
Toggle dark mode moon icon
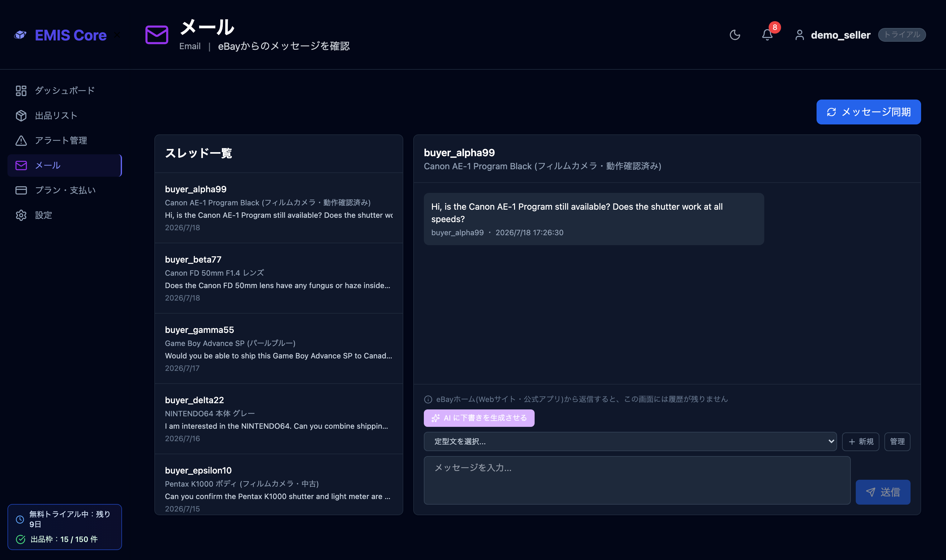(x=735, y=35)
